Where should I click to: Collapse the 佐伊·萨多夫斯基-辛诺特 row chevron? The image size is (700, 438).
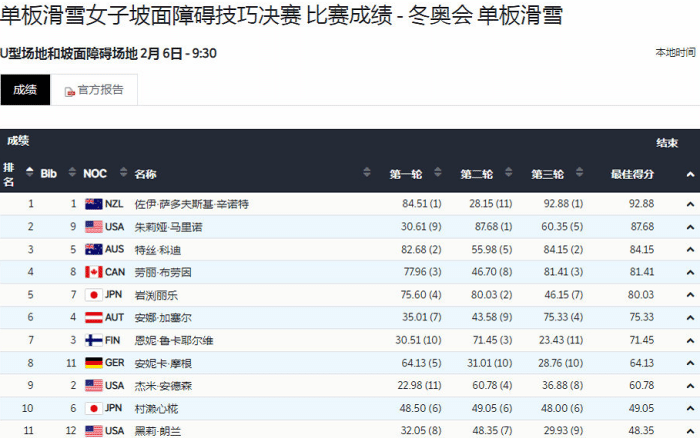point(689,204)
